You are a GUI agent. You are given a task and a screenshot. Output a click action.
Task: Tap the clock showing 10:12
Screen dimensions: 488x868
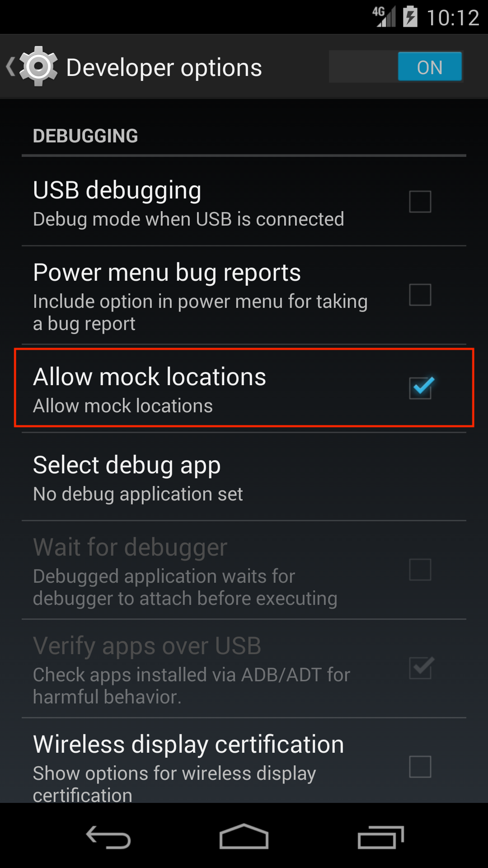click(x=453, y=18)
